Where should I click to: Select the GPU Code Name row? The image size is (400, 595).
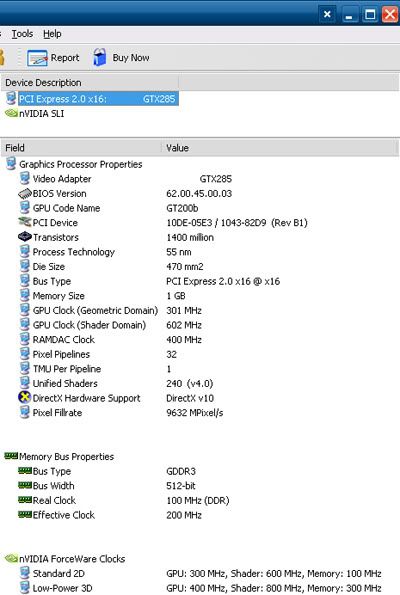[x=200, y=208]
